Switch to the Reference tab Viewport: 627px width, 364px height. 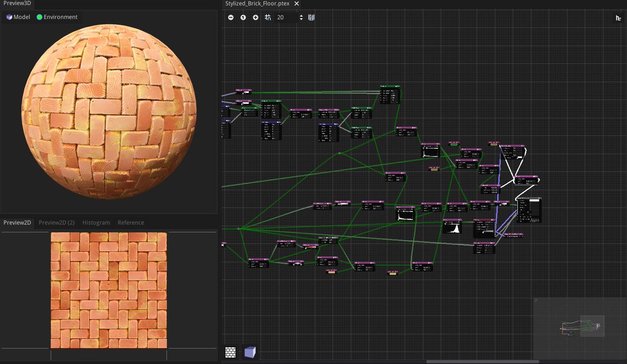tap(130, 222)
